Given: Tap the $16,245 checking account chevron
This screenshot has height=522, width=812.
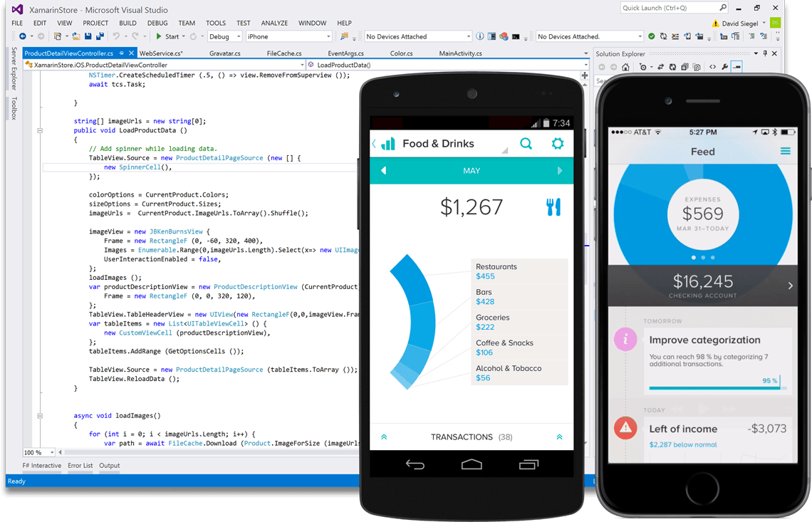Looking at the screenshot, I should [790, 286].
